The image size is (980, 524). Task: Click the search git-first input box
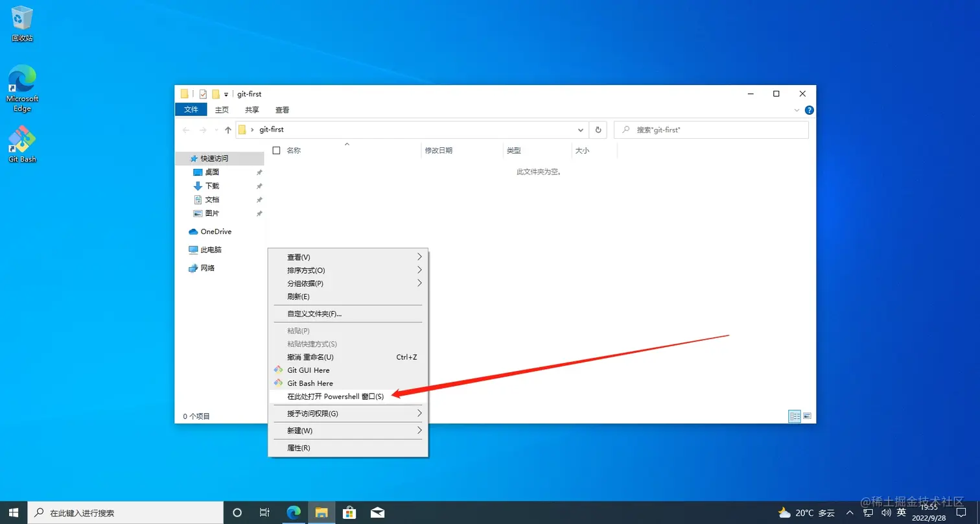tap(711, 130)
